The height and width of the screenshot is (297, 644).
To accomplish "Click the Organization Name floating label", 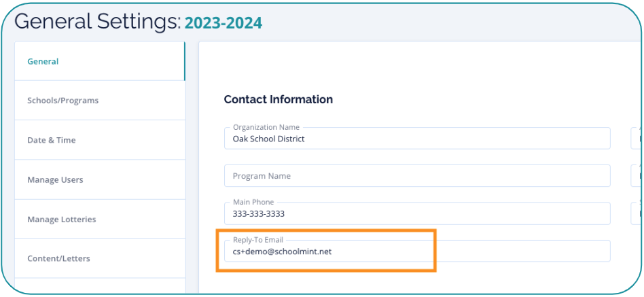I will (x=266, y=127).
